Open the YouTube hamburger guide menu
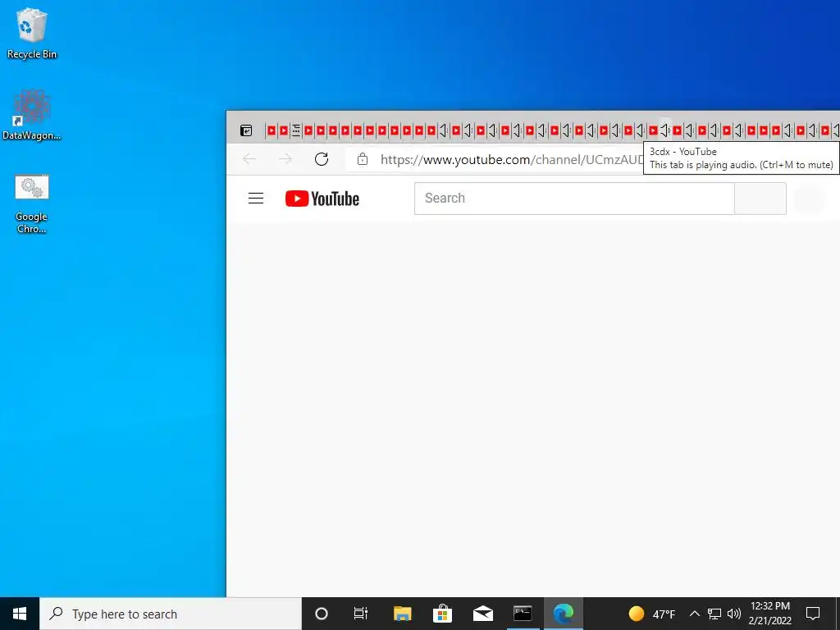The image size is (840, 630). tap(256, 199)
